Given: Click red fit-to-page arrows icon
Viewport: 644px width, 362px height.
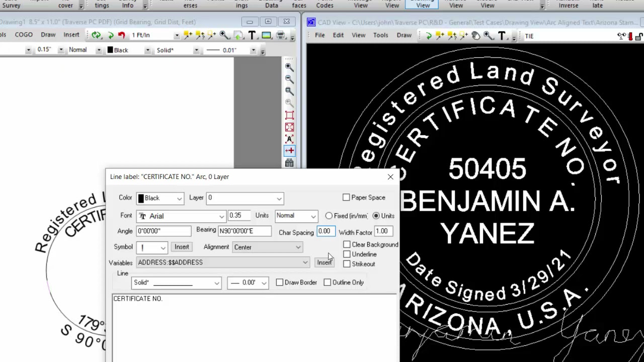Looking at the screenshot, I should coord(289,127).
